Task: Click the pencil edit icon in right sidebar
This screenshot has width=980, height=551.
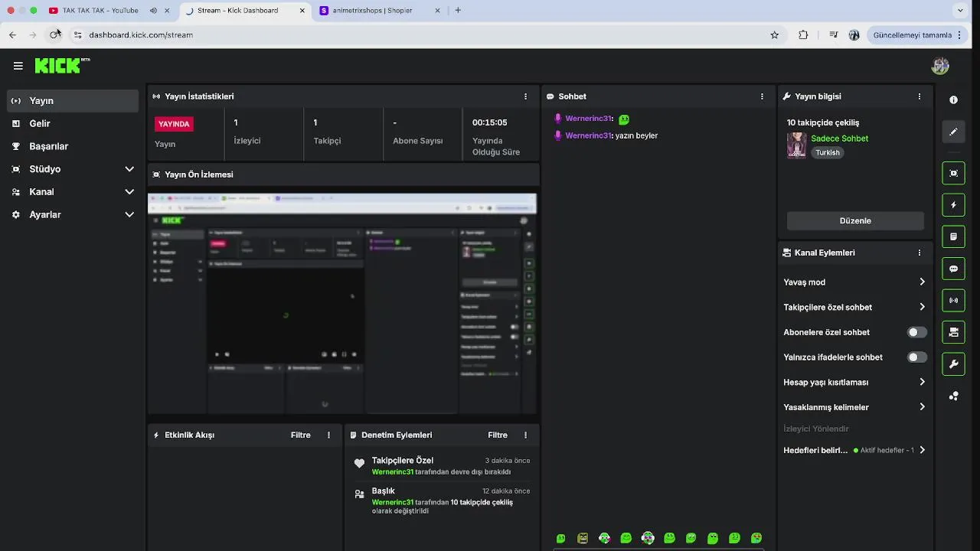Action: tap(953, 132)
